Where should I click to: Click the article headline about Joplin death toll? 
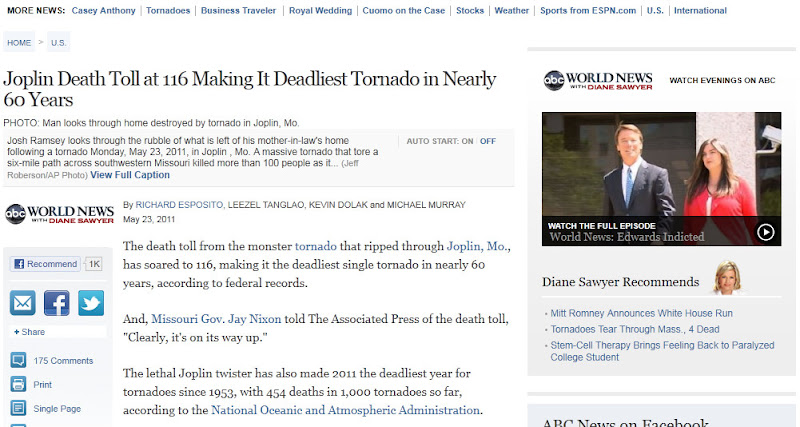pyautogui.click(x=249, y=89)
